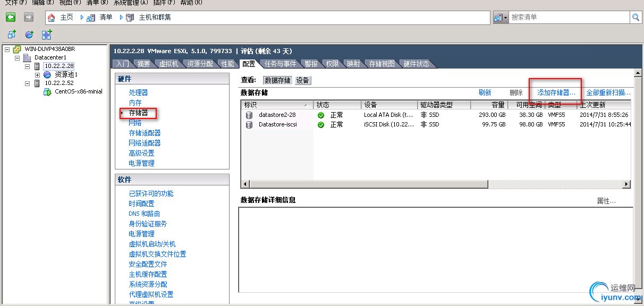Click the Local ATA Disk device cell
Viewport: 644px width, 306px height.
pos(388,115)
